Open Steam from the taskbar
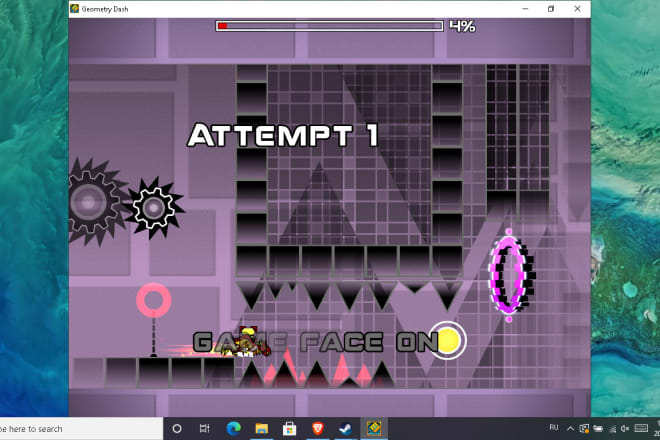The height and width of the screenshot is (440, 660). click(x=346, y=429)
